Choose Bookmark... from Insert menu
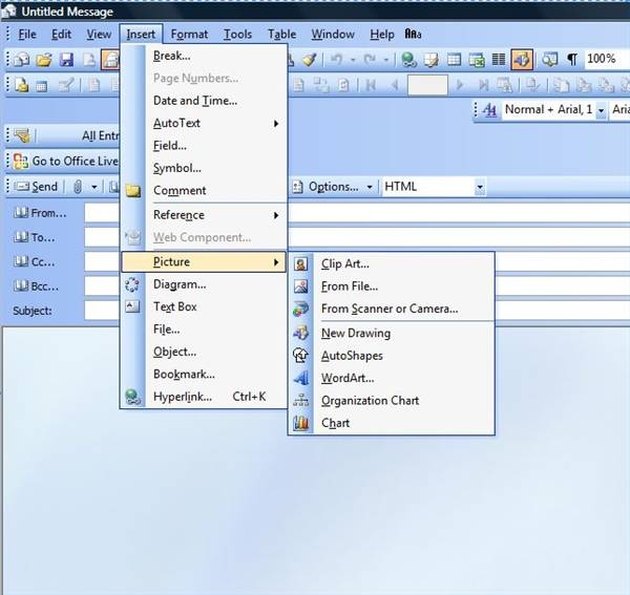This screenshot has width=630, height=595. tap(204, 375)
